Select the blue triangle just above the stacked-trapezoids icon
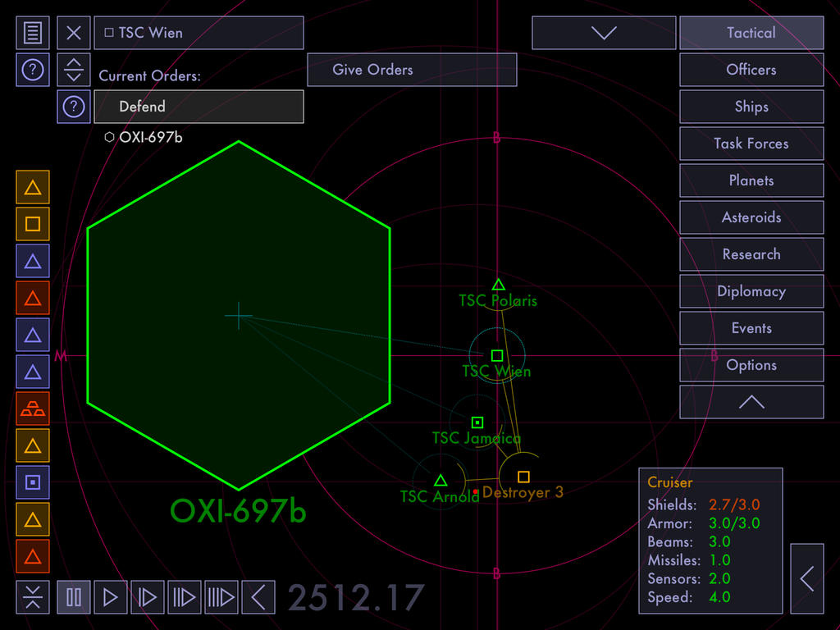Screen dimensions: 840x630 [x=33, y=372]
